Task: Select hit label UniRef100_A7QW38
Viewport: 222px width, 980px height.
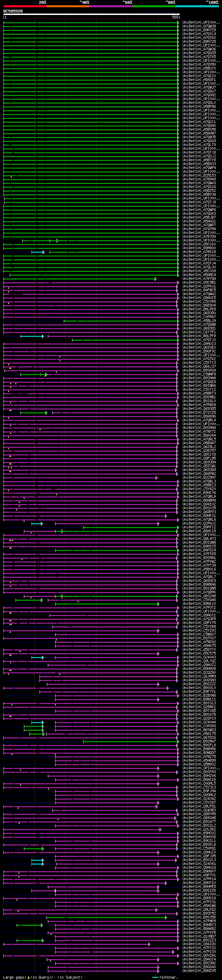Action: tap(199, 26)
